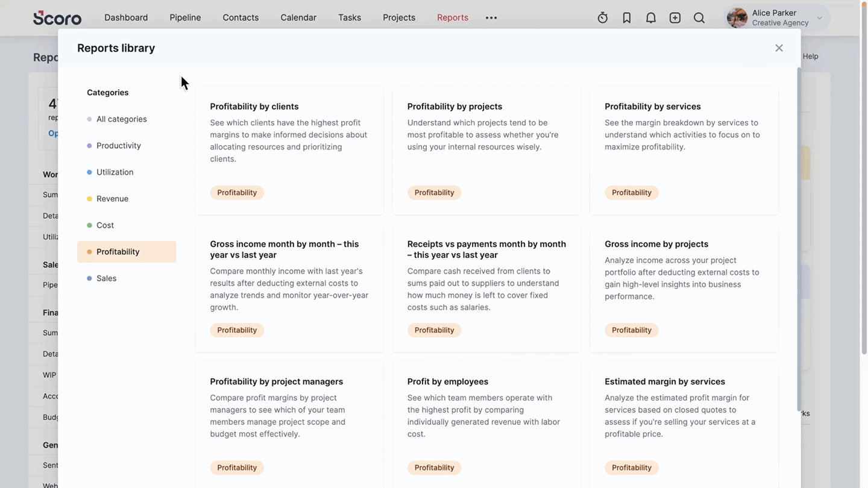Click Alice Parker's profile avatar
868x488 pixels.
(737, 18)
